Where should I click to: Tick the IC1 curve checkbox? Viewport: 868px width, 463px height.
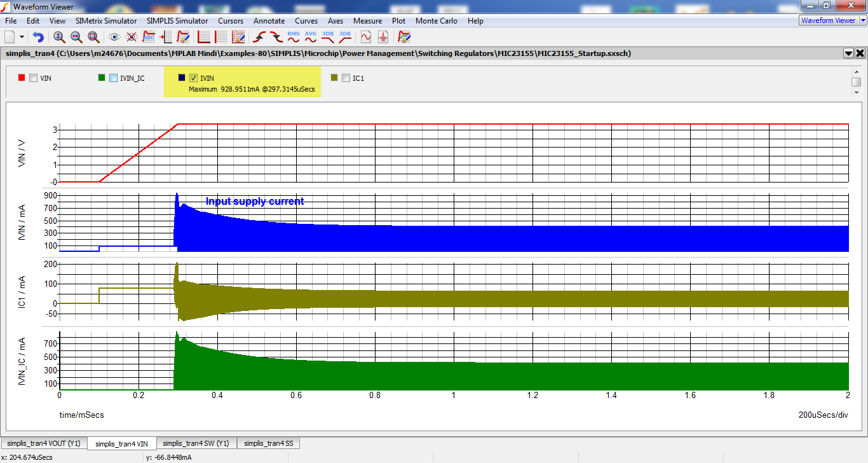coord(346,78)
